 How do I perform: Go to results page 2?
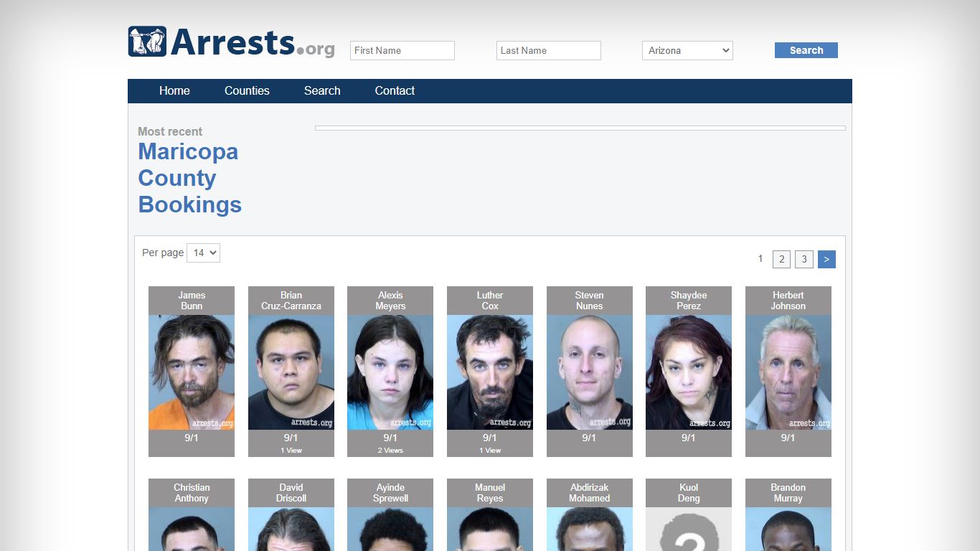(782, 259)
